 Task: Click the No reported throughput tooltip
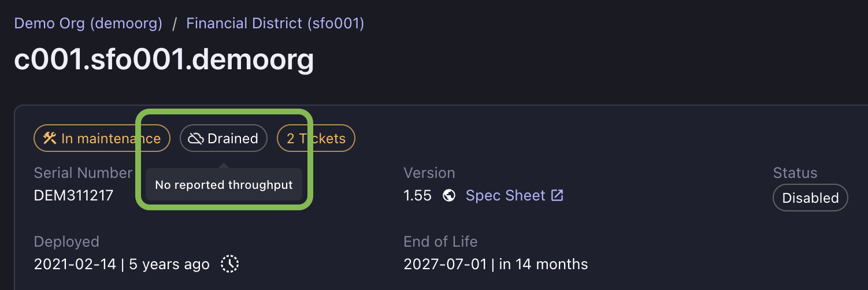pyautogui.click(x=224, y=185)
